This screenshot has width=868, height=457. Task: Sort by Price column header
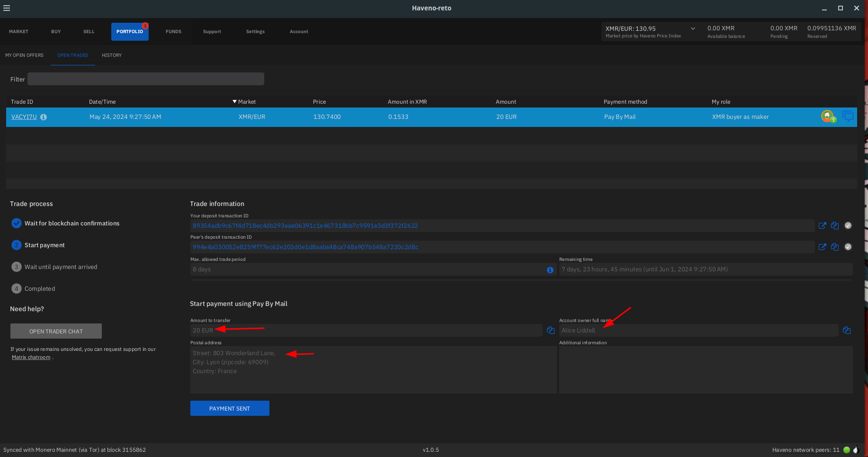320,102
